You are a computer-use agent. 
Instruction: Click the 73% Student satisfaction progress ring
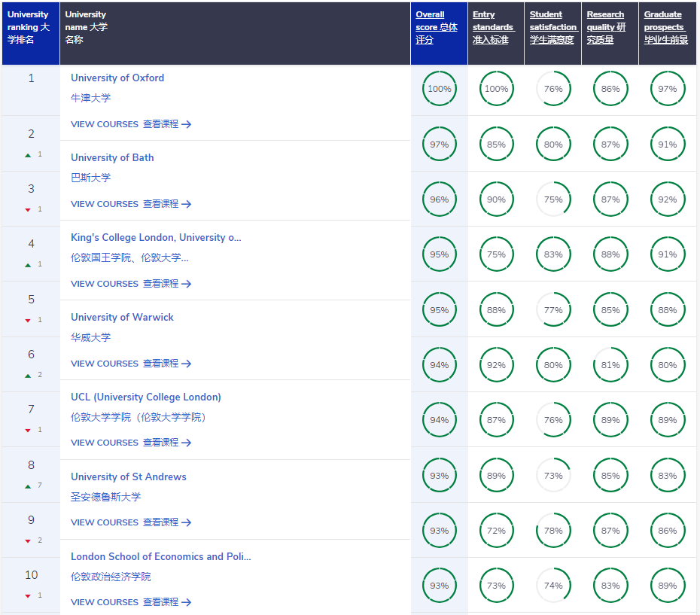[553, 476]
